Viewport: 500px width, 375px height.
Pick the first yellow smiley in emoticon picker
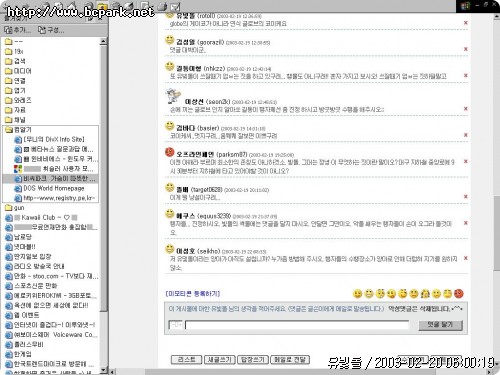(x=357, y=294)
